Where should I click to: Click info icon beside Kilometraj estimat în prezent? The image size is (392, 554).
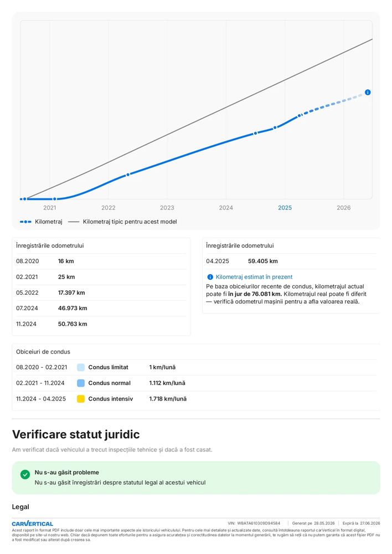point(210,277)
